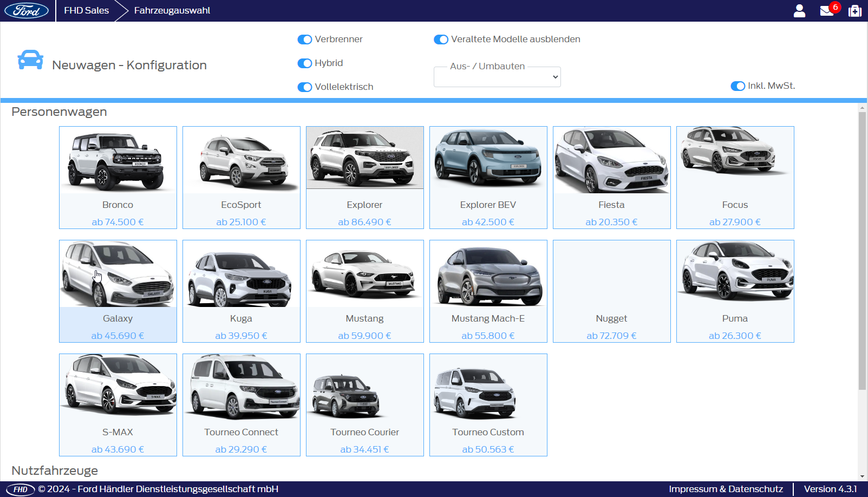Select the Tourneo Connect vehicle image
Image resolution: width=868 pixels, height=497 pixels.
(242, 388)
